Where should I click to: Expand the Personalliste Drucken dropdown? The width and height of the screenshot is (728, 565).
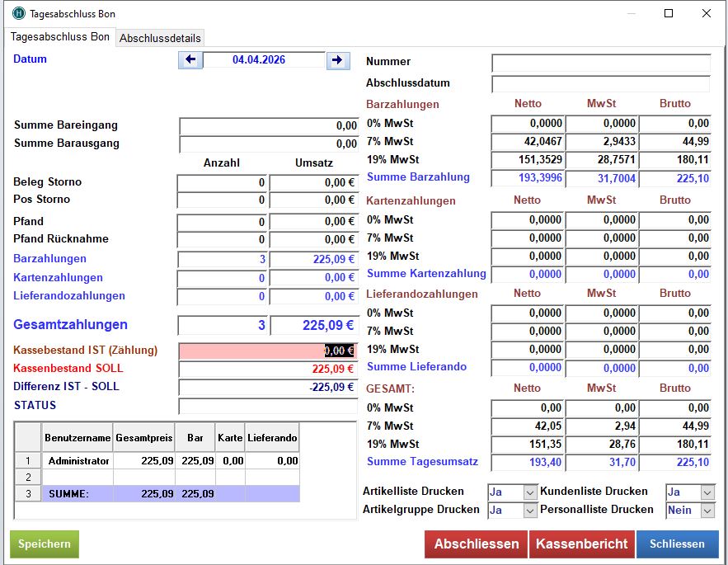point(707,511)
